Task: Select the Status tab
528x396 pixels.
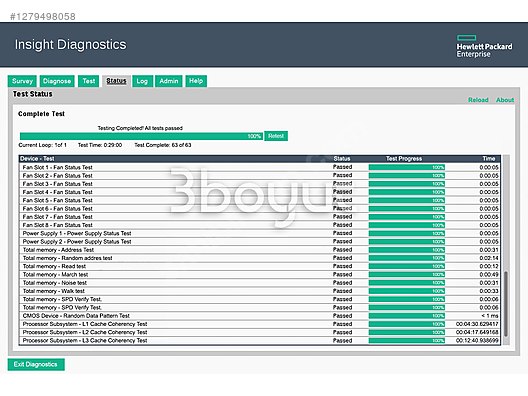Action: (x=116, y=81)
